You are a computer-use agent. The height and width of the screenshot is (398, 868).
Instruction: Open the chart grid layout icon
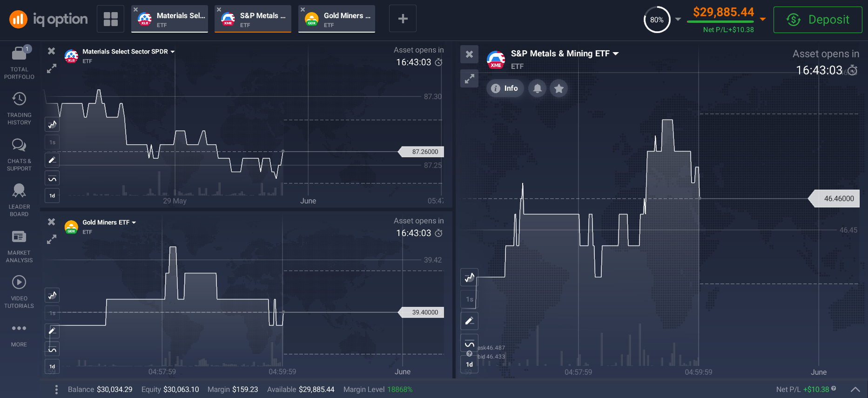(111, 19)
